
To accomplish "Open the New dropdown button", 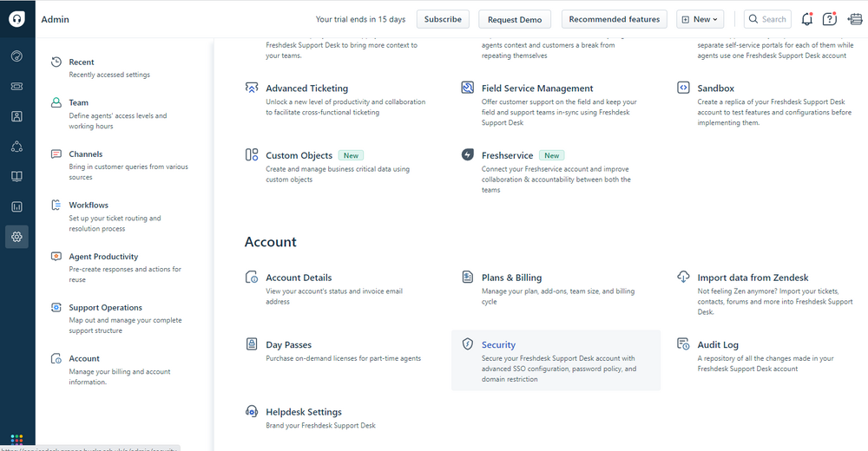I will point(700,19).
